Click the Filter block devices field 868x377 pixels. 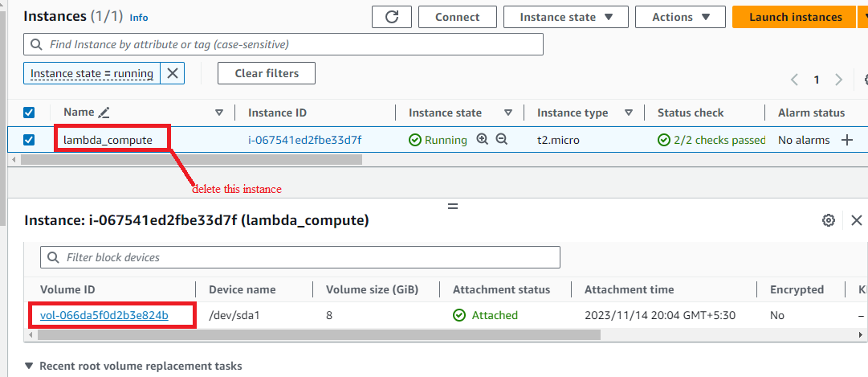pos(300,257)
